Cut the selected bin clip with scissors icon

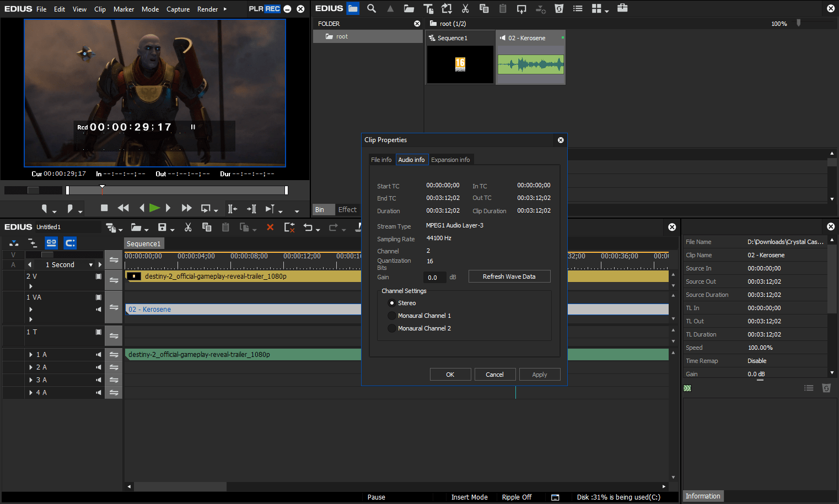point(465,8)
